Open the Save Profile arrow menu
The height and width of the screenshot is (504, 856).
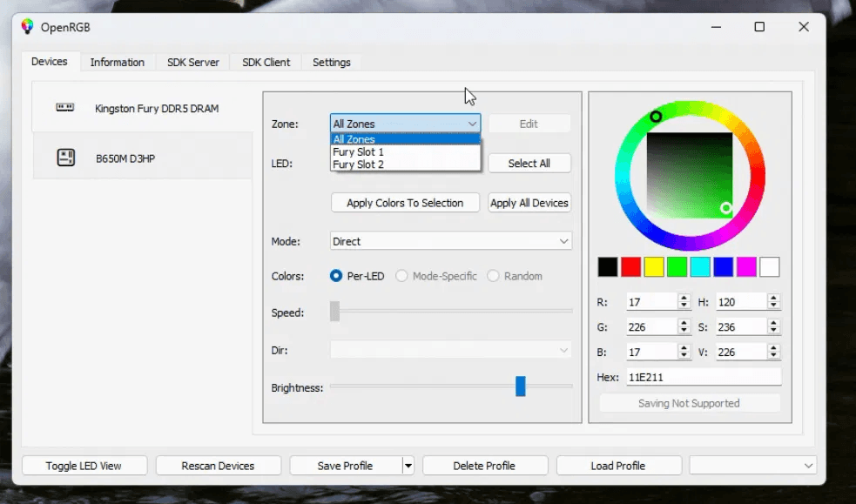[408, 466]
